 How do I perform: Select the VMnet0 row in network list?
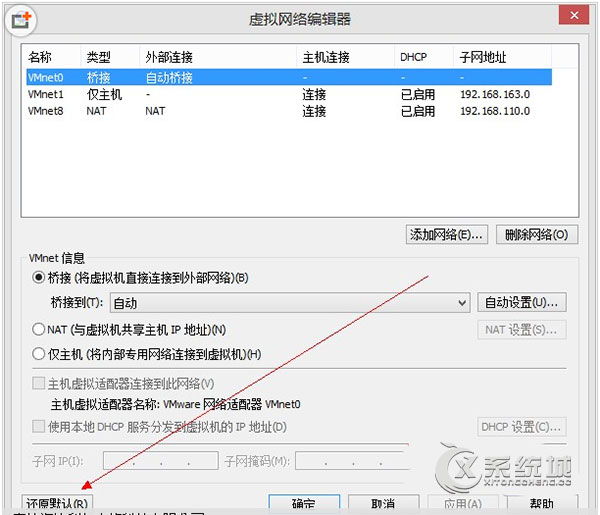tap(289, 78)
